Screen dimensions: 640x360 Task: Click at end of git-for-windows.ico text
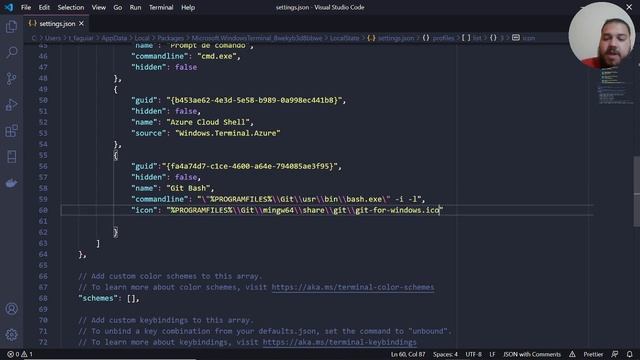[x=439, y=210]
